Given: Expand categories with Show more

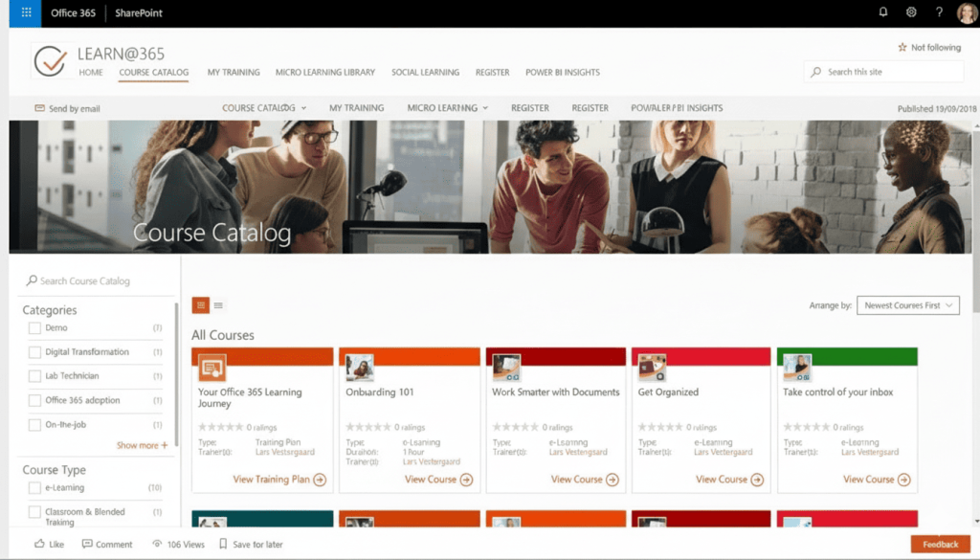Looking at the screenshot, I should point(142,445).
